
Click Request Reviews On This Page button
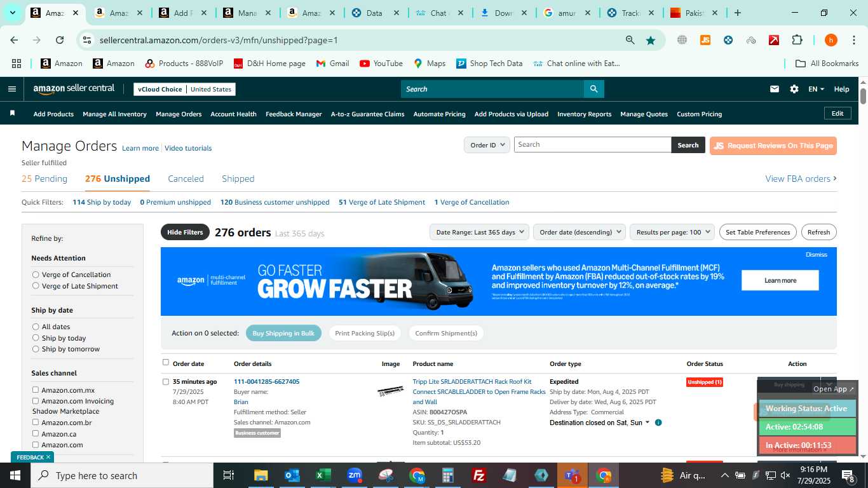click(773, 146)
